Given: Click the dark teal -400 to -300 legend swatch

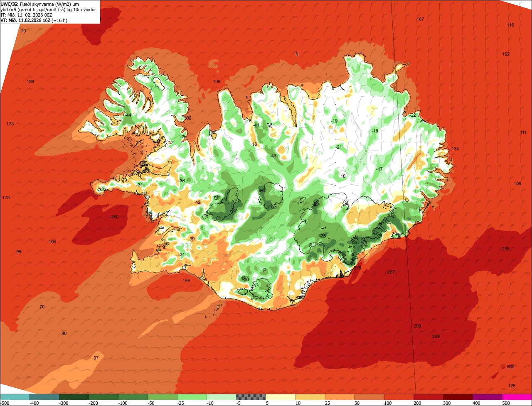Looking at the screenshot, I should [x=44, y=397].
